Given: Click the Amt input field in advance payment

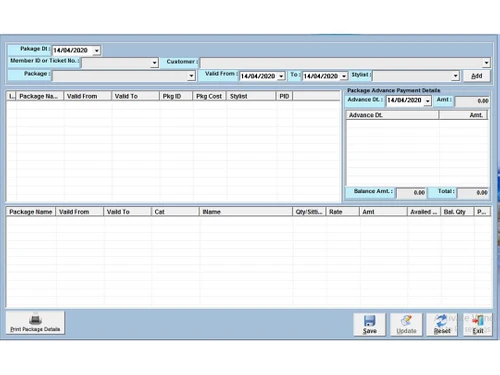Looking at the screenshot, I should click(x=472, y=101).
